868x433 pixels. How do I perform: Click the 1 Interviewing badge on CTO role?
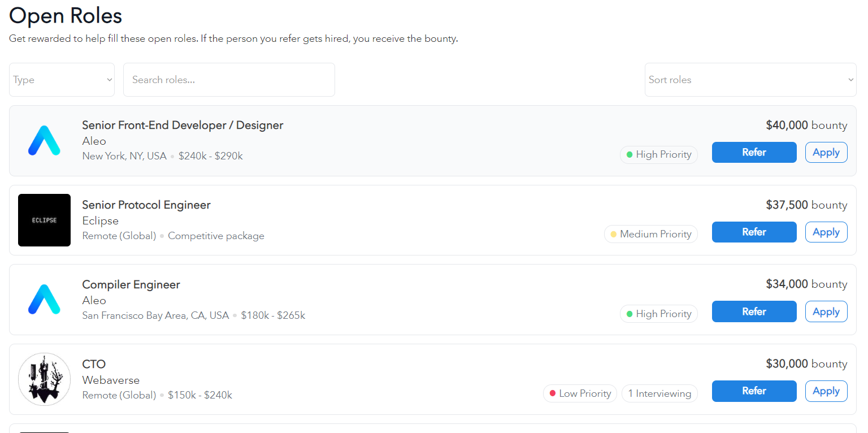pyautogui.click(x=659, y=393)
